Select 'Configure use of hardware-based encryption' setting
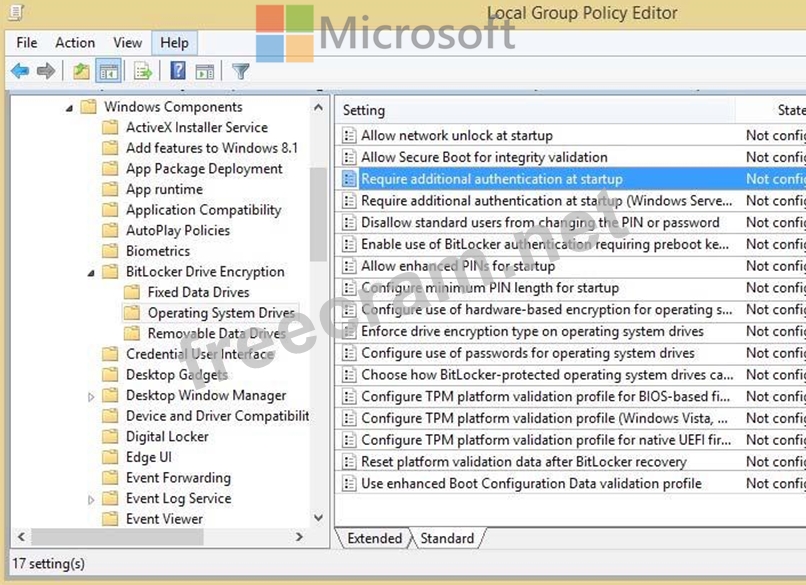The width and height of the screenshot is (806, 585). [x=546, y=309]
